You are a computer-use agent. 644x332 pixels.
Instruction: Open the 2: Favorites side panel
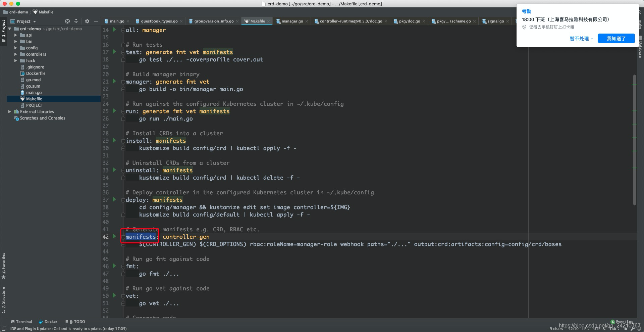click(x=3, y=266)
